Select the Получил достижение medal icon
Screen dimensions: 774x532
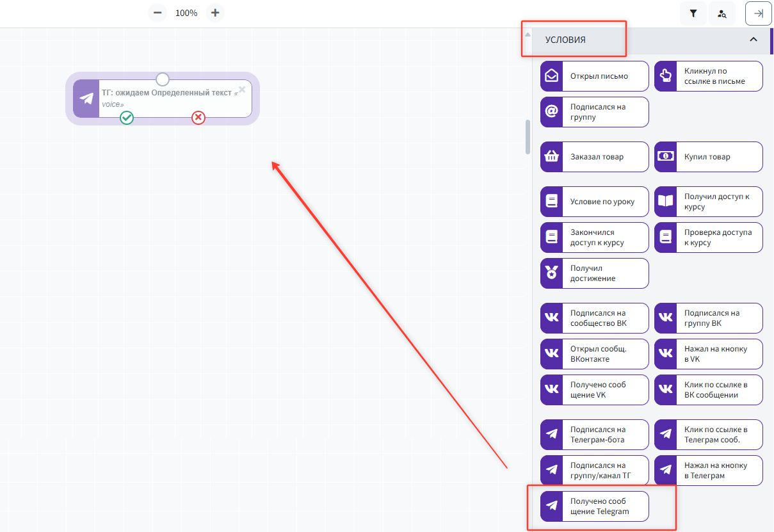pyautogui.click(x=551, y=273)
